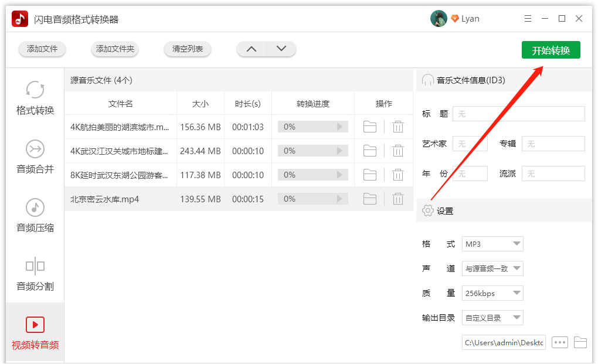Viewport: 598px width, 364px height.
Task: Expand the 格式 MP3 dropdown
Action: pos(492,244)
